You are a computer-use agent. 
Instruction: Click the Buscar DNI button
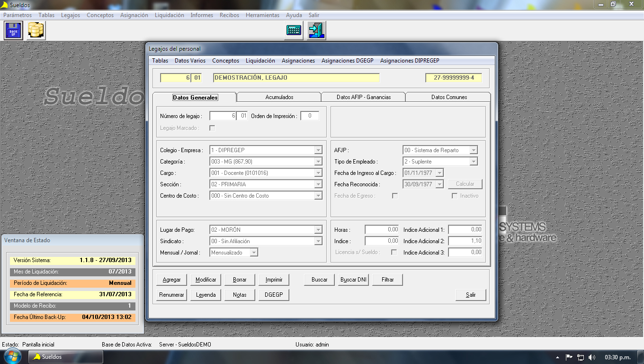[354, 280]
